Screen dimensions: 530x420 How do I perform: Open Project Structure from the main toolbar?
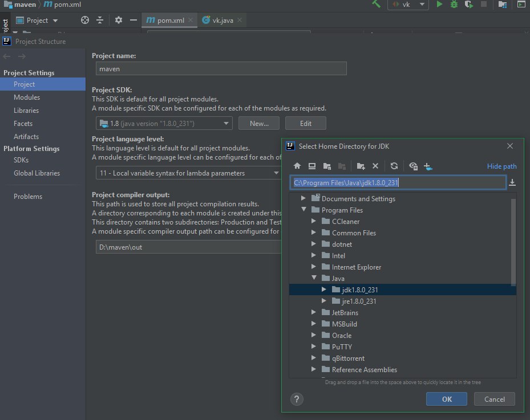pyautogui.click(x=503, y=5)
